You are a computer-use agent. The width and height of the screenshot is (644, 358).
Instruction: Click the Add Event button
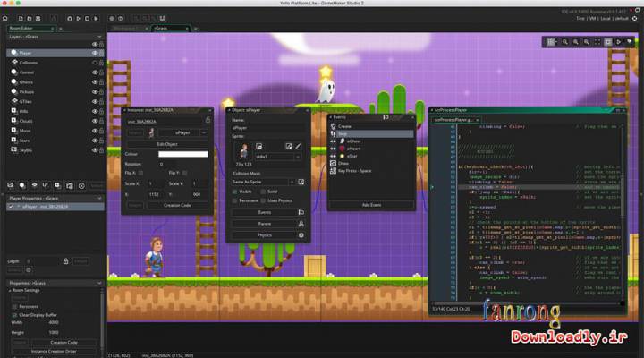(x=370, y=205)
